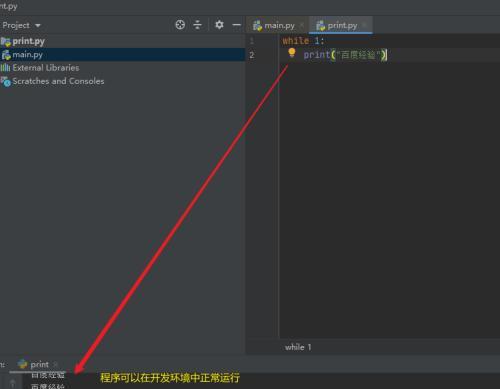This screenshot has height=389, width=500.
Task: Close the print.py editor tab
Action: (364, 25)
